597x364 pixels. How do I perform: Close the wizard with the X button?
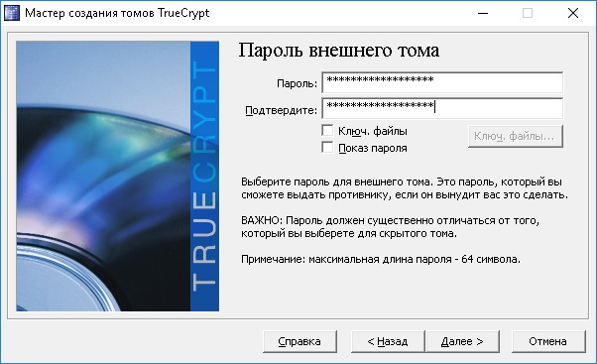572,13
